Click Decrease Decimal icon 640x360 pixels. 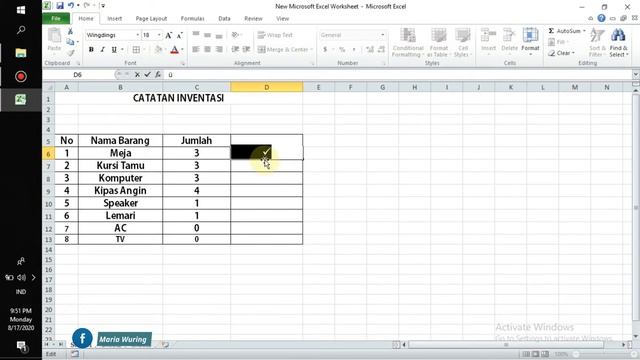coord(381,49)
